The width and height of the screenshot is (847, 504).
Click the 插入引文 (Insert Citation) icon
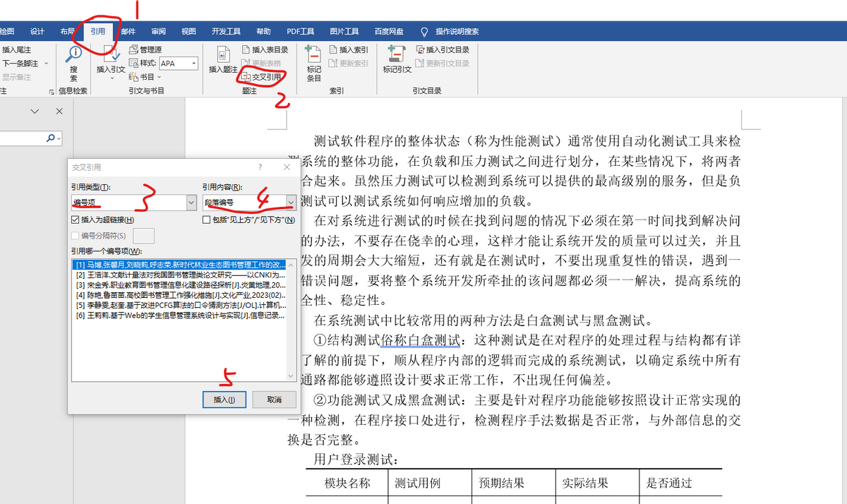(x=111, y=54)
